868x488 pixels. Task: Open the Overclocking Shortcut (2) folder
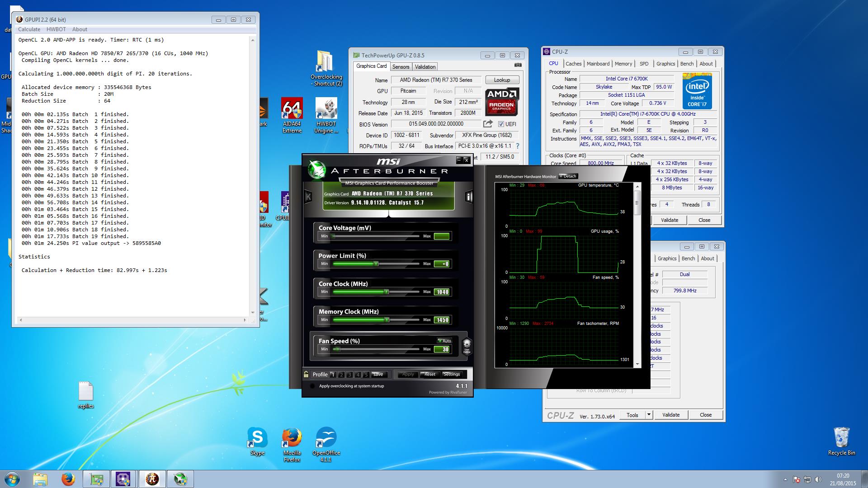point(326,68)
